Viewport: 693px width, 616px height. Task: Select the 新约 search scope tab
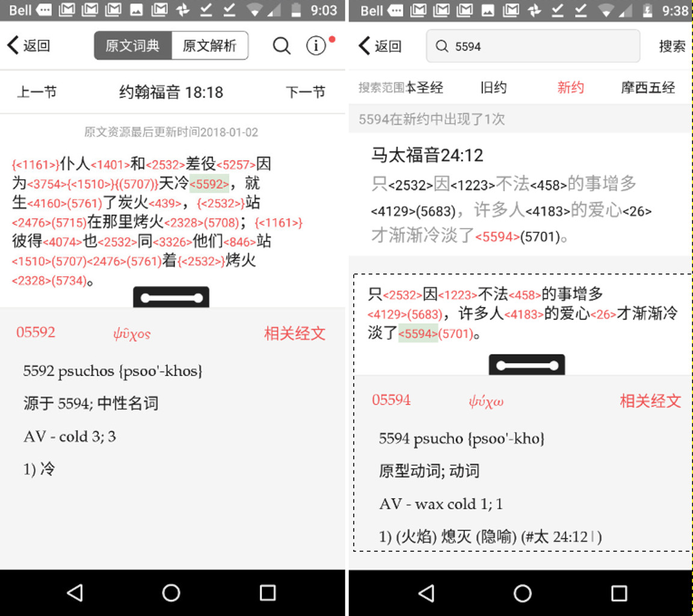pyautogui.click(x=570, y=88)
